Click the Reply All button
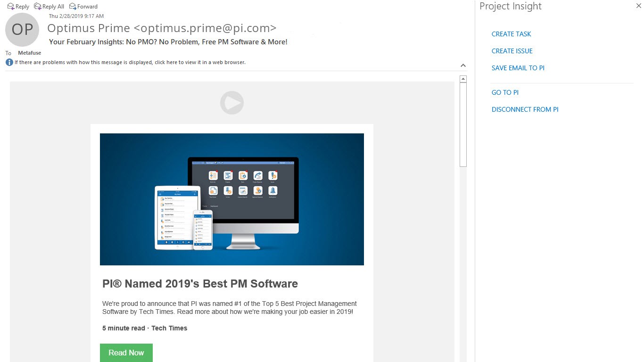 [49, 7]
